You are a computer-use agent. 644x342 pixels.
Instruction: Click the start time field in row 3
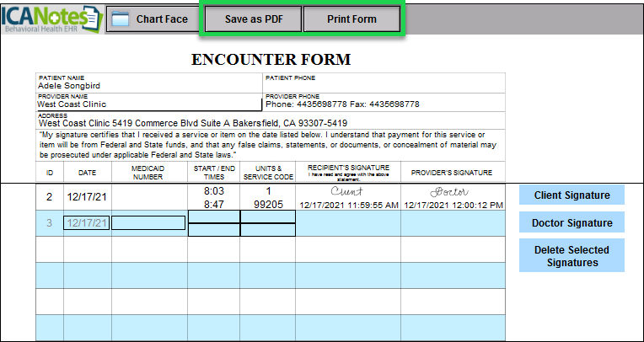214,217
